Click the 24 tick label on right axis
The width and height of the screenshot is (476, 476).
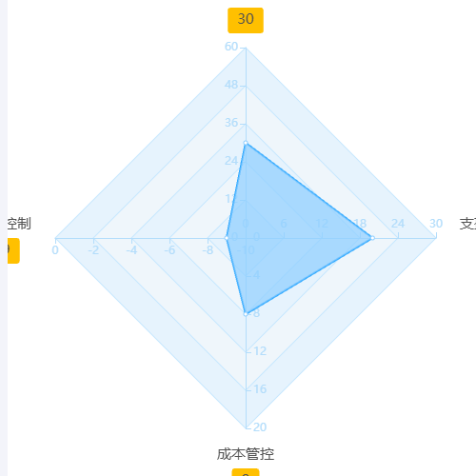[x=398, y=224]
